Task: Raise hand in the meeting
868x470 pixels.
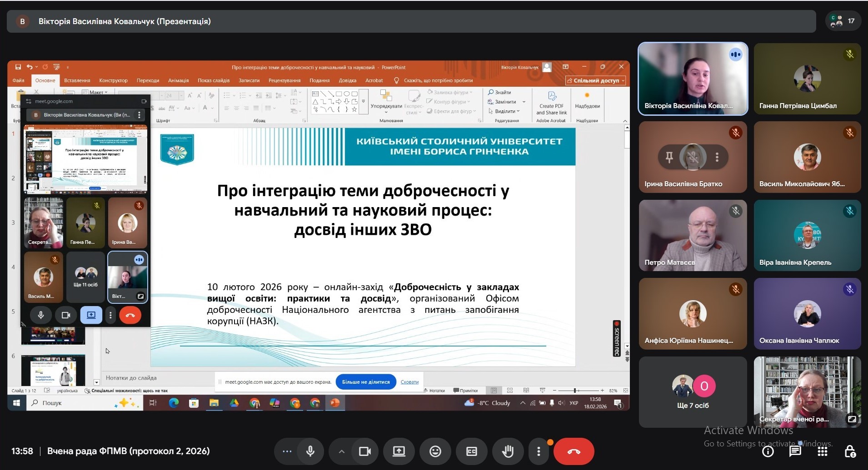Action: 508,451
